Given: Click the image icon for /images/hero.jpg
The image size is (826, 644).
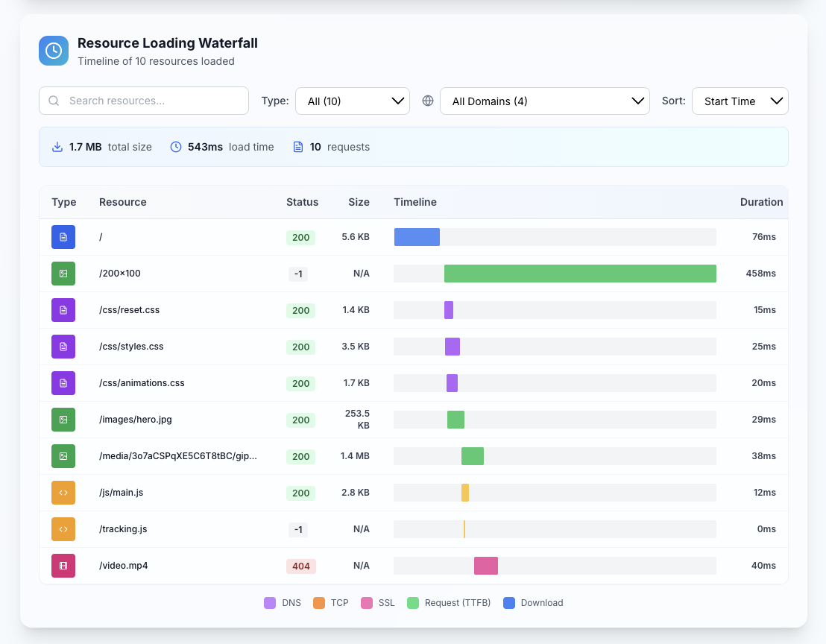Looking at the screenshot, I should click(63, 420).
